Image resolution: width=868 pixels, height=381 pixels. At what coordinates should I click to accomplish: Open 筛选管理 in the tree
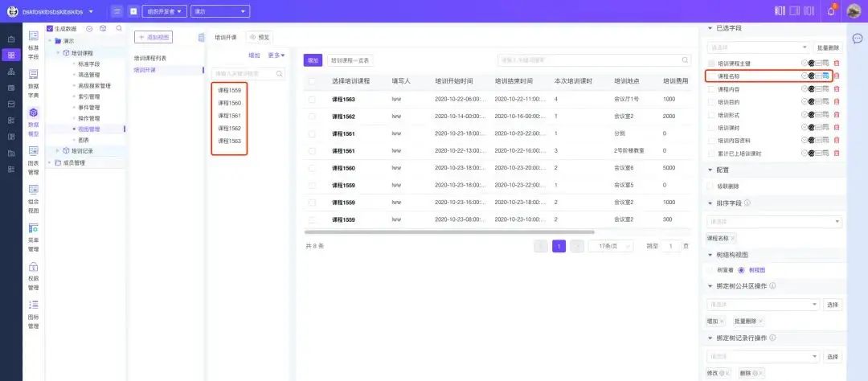pos(88,75)
